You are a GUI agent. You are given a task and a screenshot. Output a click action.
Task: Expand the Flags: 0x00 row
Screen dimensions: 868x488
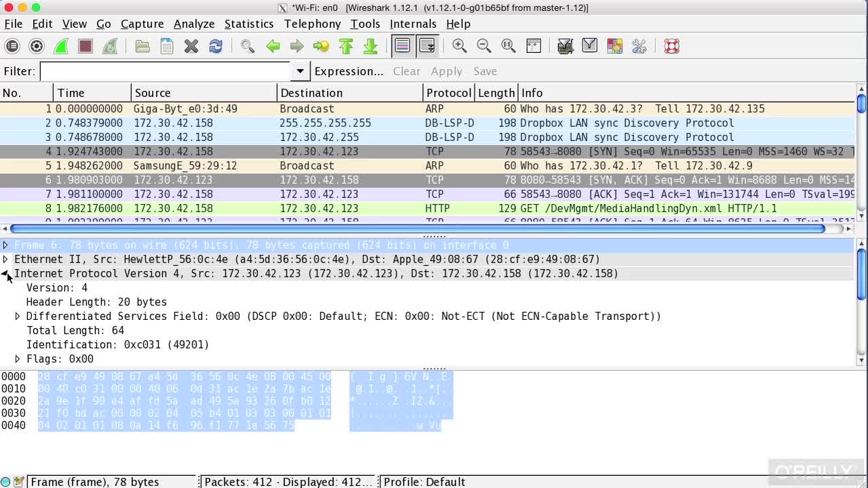(x=18, y=359)
